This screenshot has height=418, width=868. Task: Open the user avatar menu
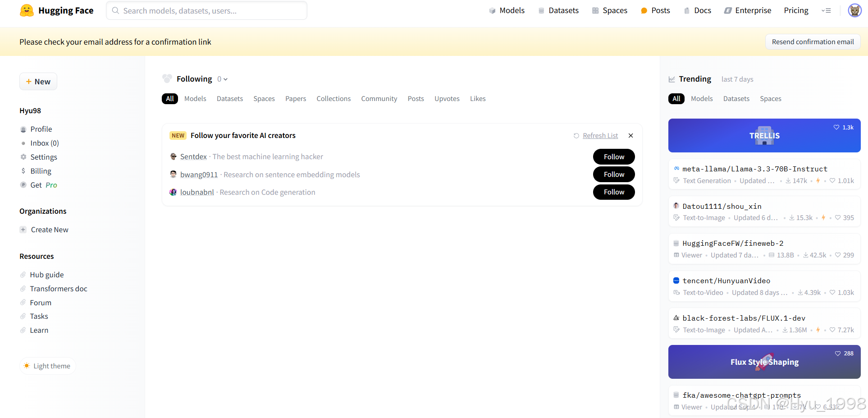click(x=854, y=10)
